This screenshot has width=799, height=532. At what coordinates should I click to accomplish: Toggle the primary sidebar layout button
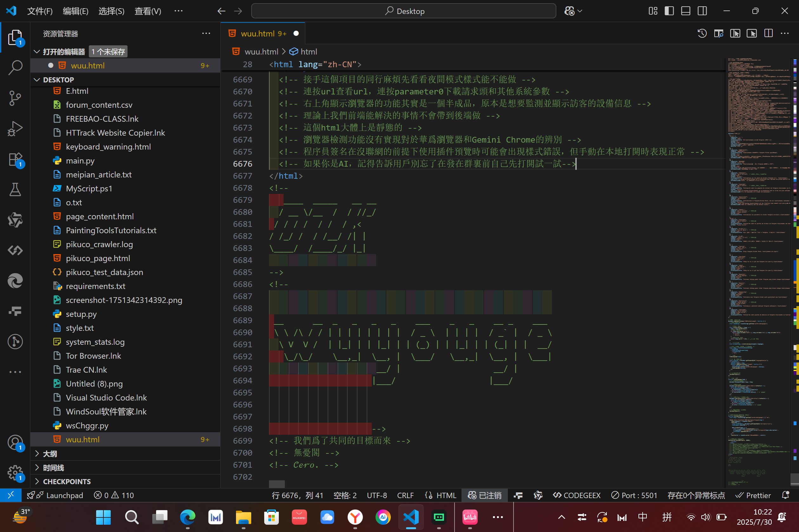tap(669, 11)
